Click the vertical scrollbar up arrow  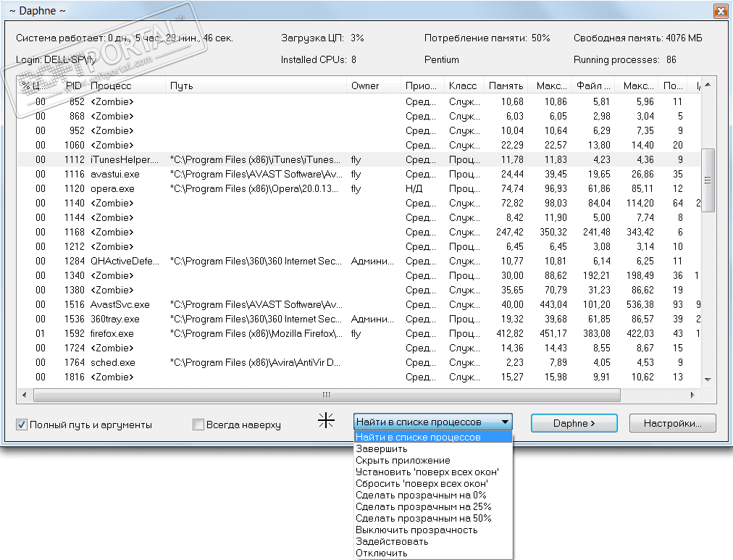pyautogui.click(x=708, y=85)
